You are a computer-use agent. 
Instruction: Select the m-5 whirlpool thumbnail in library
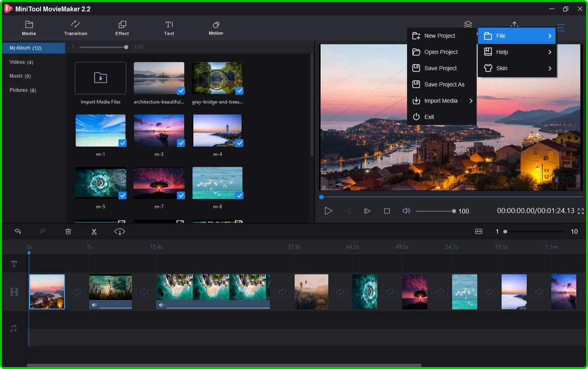(x=101, y=183)
